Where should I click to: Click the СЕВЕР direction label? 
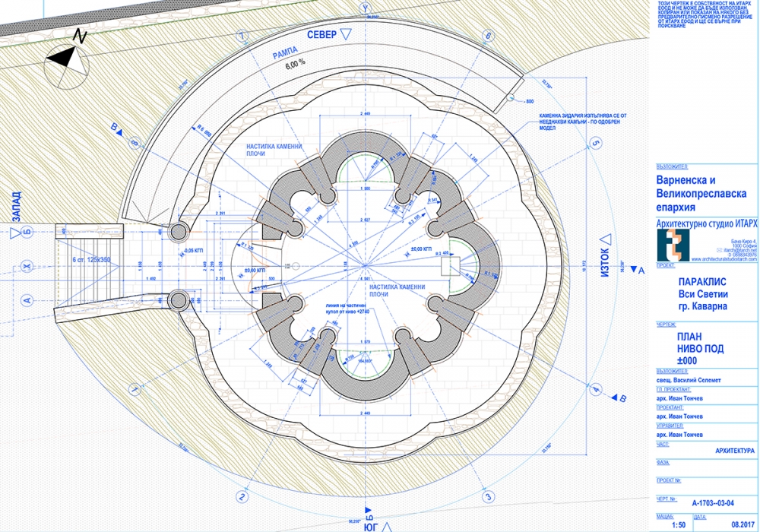coord(321,34)
